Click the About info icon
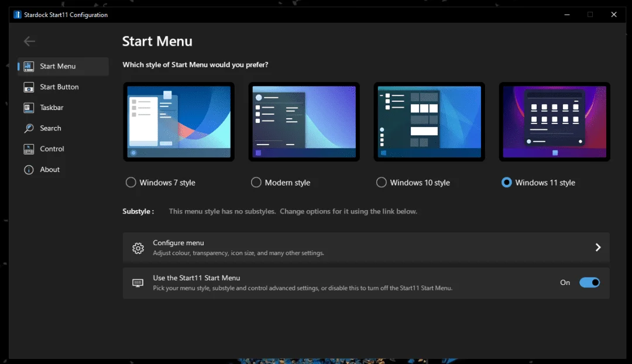The height and width of the screenshot is (364, 632). (x=29, y=170)
